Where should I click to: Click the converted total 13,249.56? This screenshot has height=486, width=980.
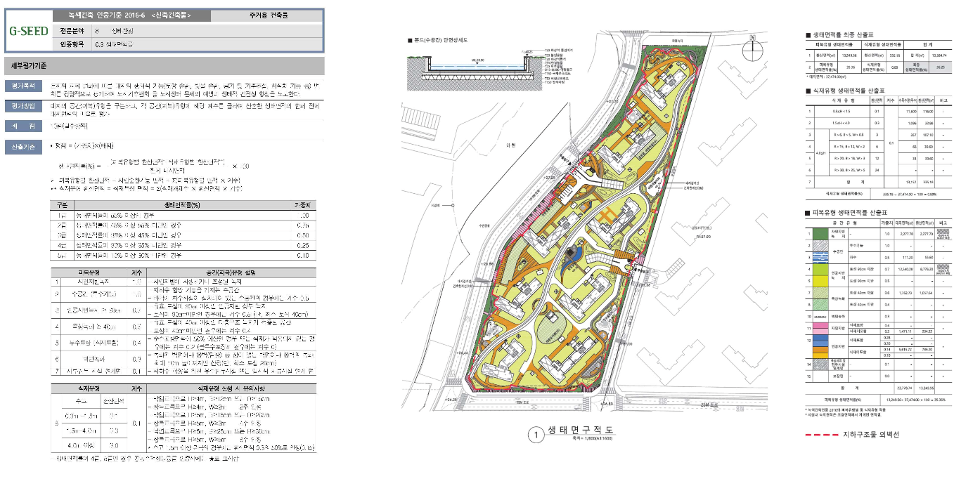click(927, 386)
